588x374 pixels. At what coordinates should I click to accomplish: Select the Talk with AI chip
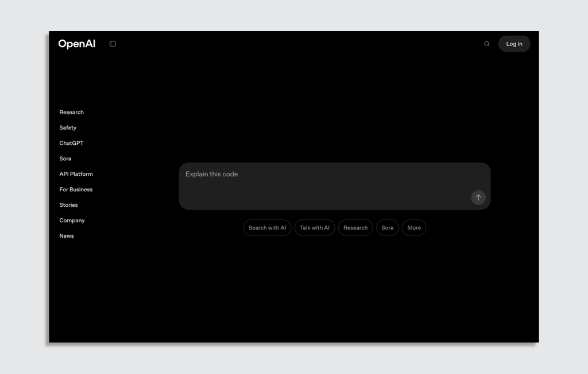(315, 228)
